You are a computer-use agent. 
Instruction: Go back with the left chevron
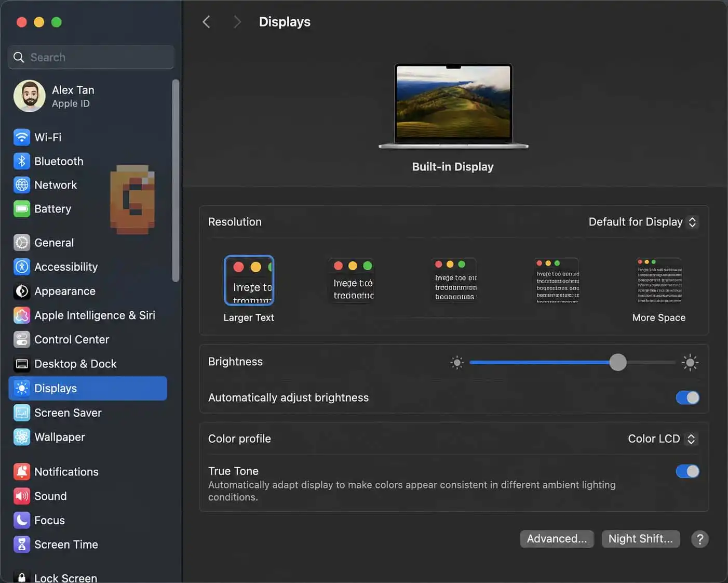pos(207,22)
